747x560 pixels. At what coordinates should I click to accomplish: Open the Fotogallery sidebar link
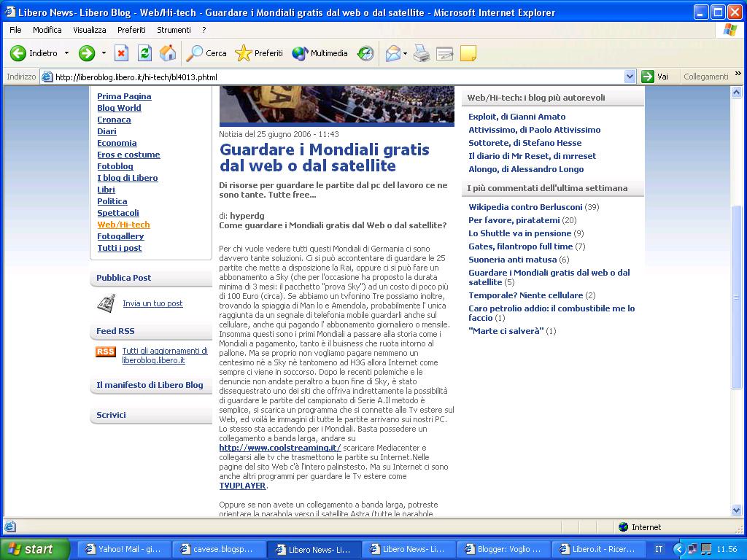pos(120,236)
